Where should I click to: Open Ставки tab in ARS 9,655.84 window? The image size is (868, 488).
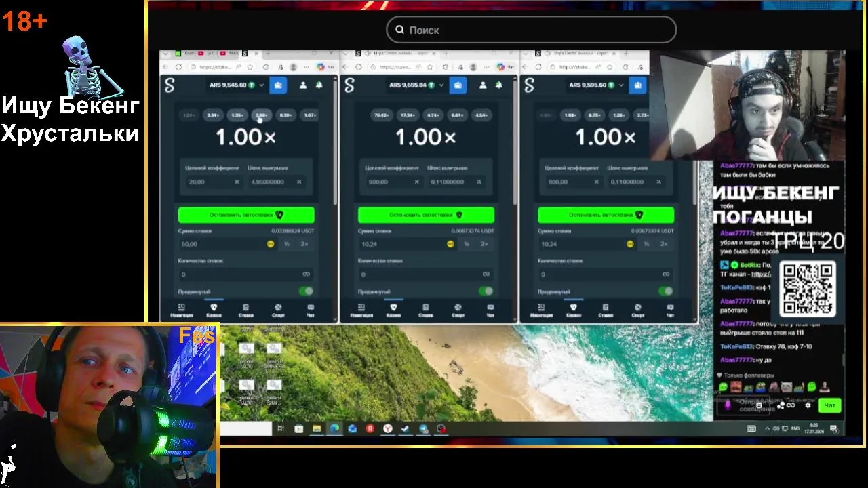click(x=426, y=310)
